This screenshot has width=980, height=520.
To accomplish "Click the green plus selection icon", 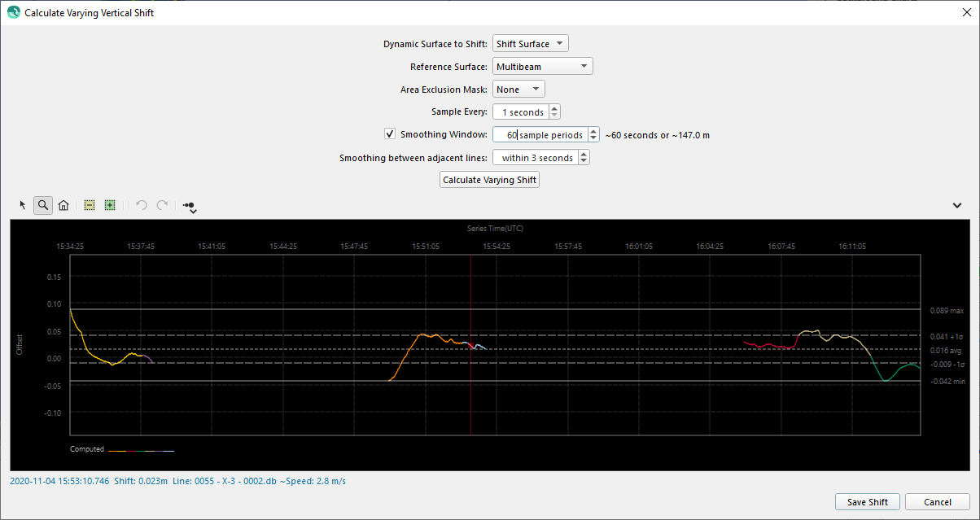I will pyautogui.click(x=110, y=206).
